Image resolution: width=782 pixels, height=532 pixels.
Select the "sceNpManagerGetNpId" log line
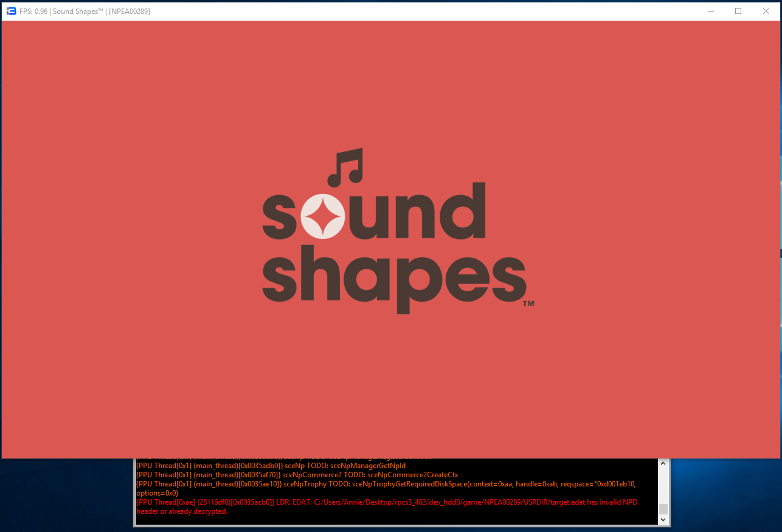tap(272, 466)
